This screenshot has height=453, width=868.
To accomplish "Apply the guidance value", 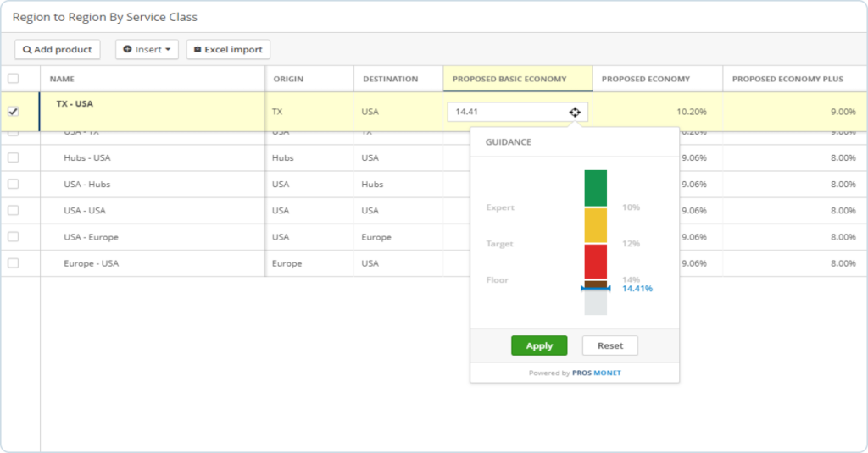I will pyautogui.click(x=539, y=345).
